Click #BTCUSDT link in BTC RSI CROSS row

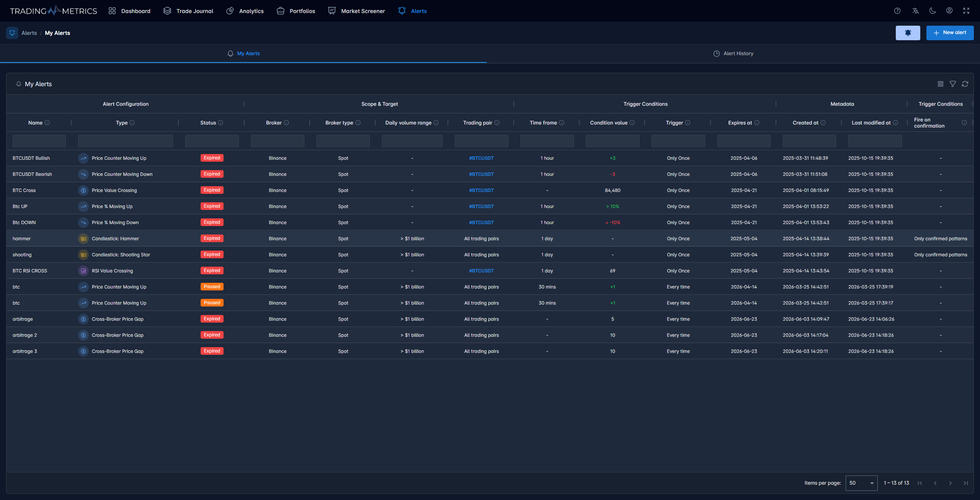pyautogui.click(x=481, y=271)
